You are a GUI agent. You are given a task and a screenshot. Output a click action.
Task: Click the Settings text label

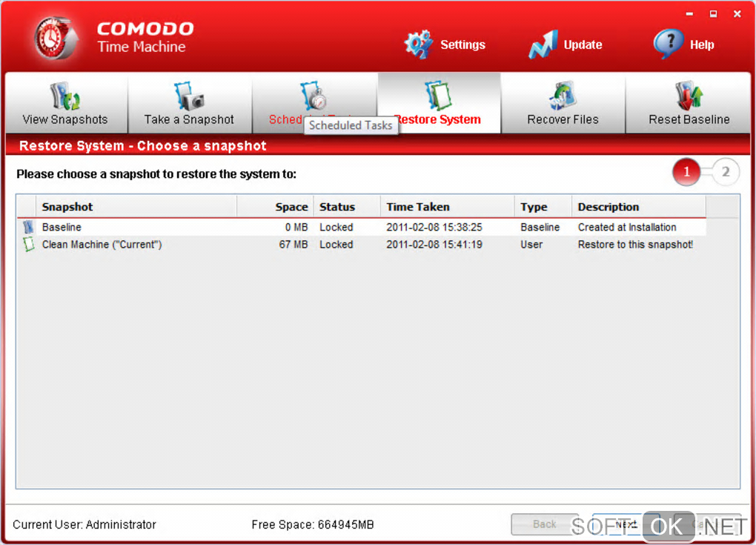coord(462,44)
